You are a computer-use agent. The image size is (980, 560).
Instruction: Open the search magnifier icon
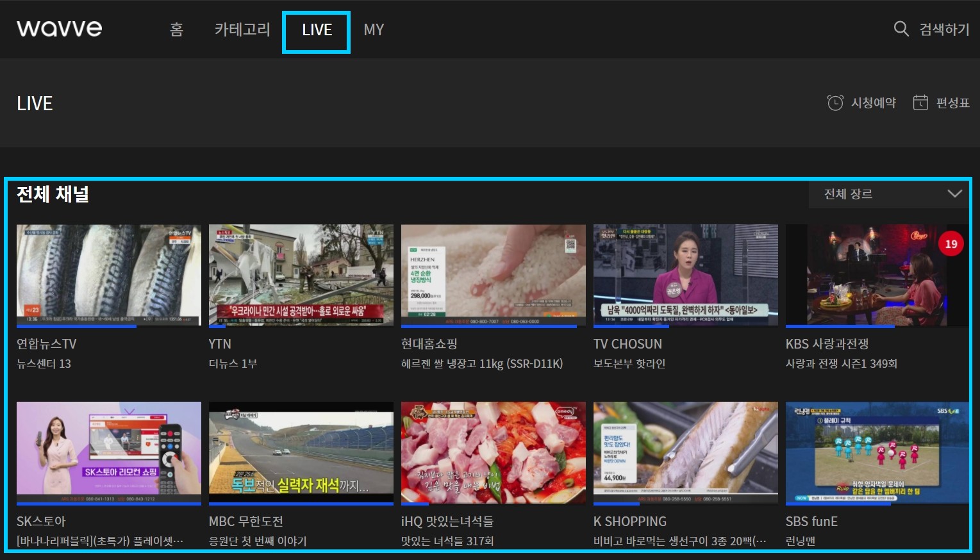[x=901, y=29]
